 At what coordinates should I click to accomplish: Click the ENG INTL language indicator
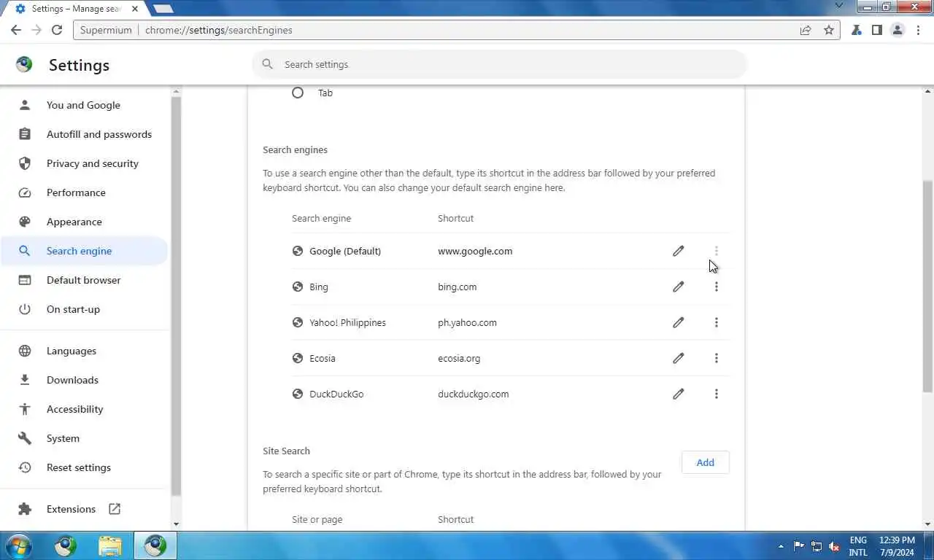pyautogui.click(x=858, y=546)
